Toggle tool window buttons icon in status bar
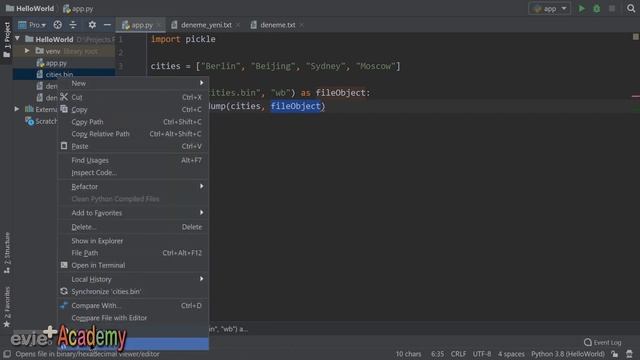Screen dimensions: 640x360 [x=7, y=354]
